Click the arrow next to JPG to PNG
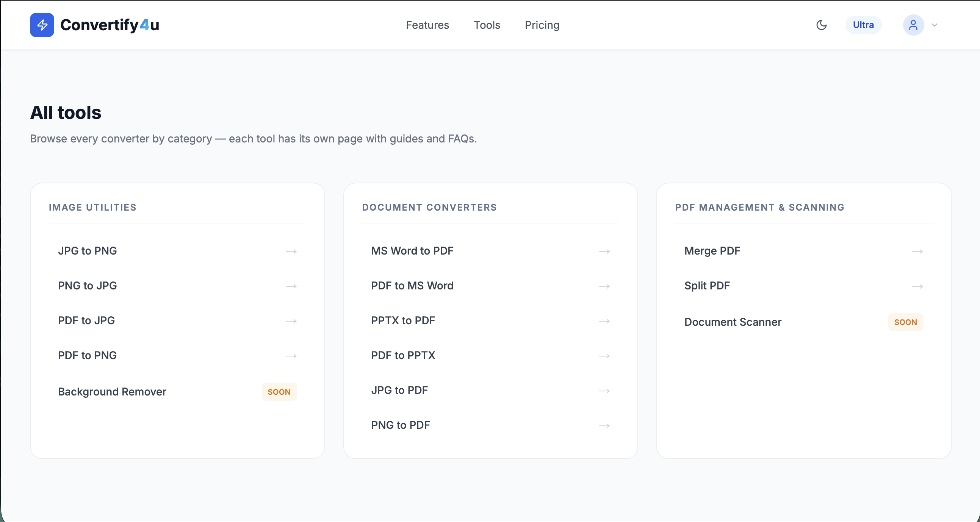This screenshot has height=522, width=980. coord(291,251)
